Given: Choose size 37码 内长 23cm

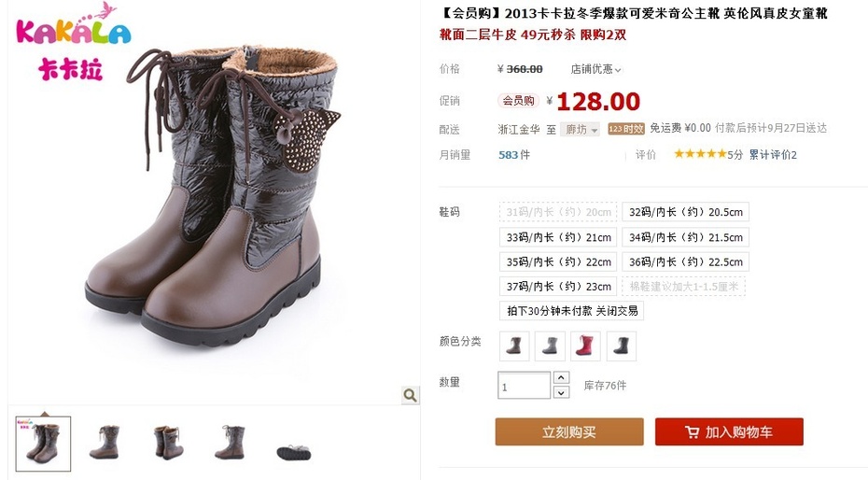Looking at the screenshot, I should click(x=558, y=287).
